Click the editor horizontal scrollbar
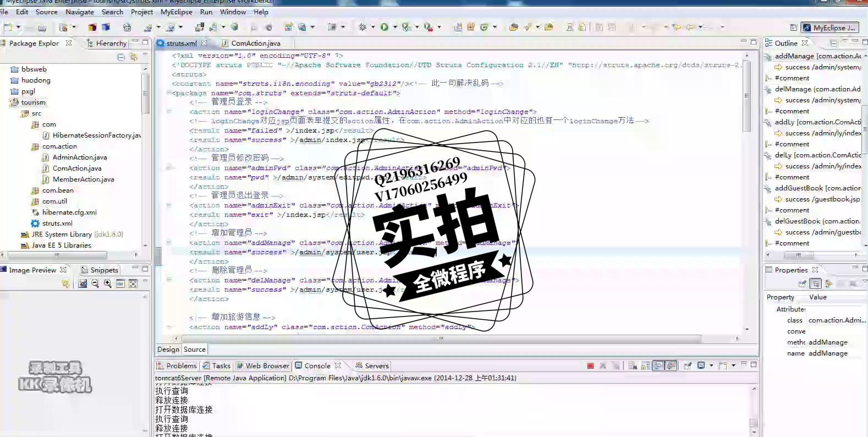Screen dimensions: 868x437 pos(440,338)
